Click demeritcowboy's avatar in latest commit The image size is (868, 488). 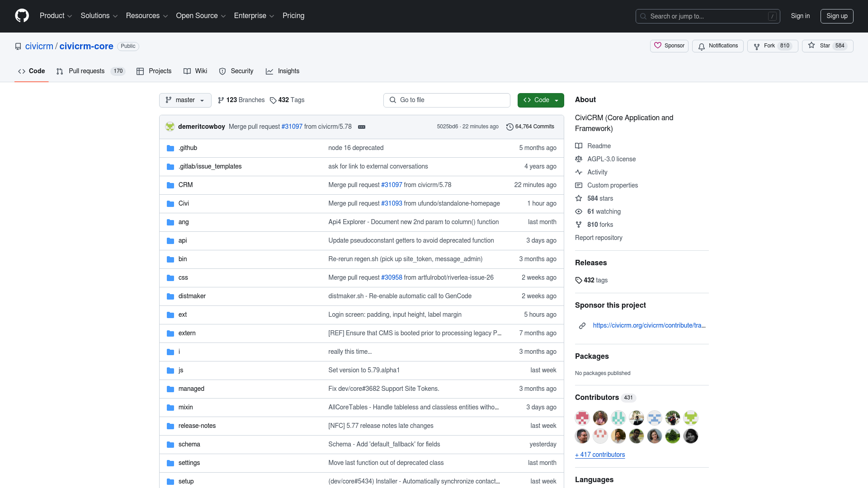point(170,127)
